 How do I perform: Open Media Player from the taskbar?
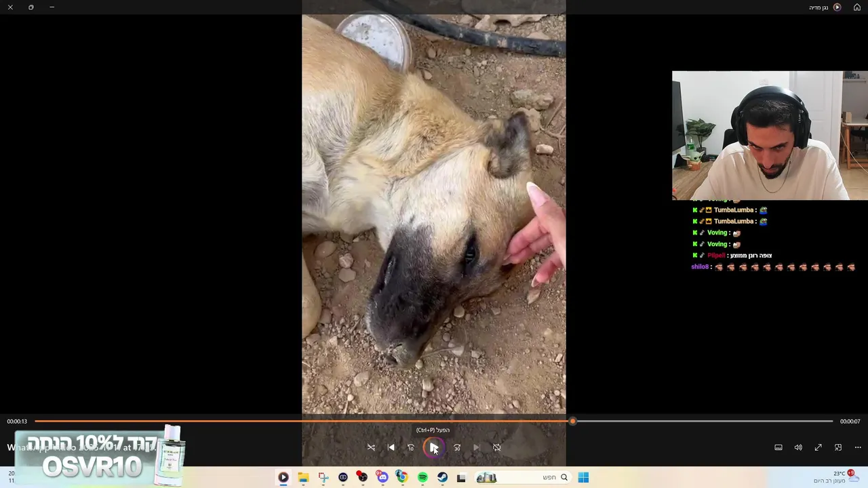click(283, 477)
